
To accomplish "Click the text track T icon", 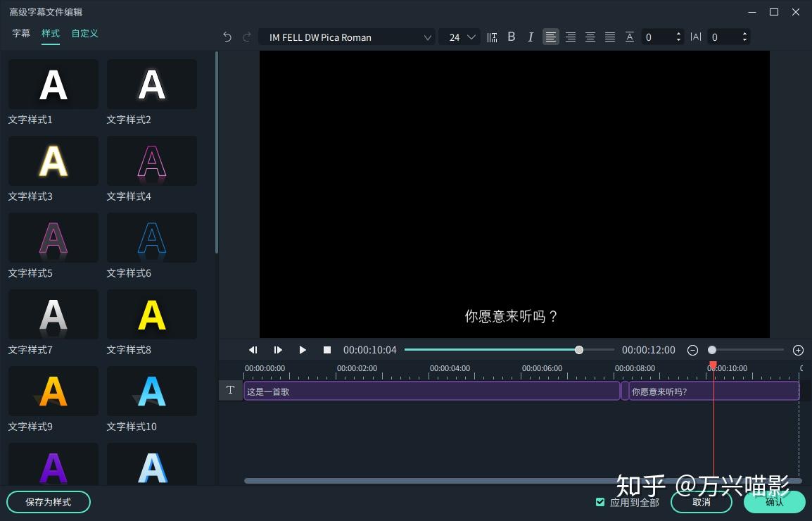I will click(231, 390).
